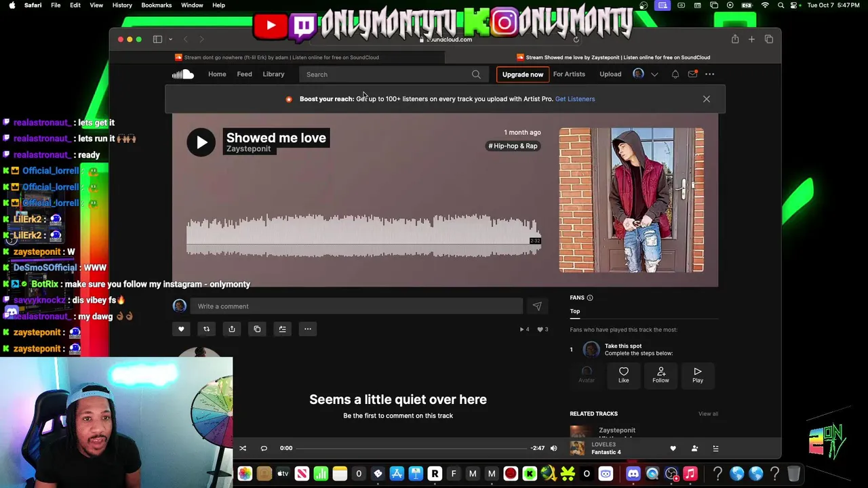Open the Zaysteponit artist link under title
The image size is (868, 488).
248,149
